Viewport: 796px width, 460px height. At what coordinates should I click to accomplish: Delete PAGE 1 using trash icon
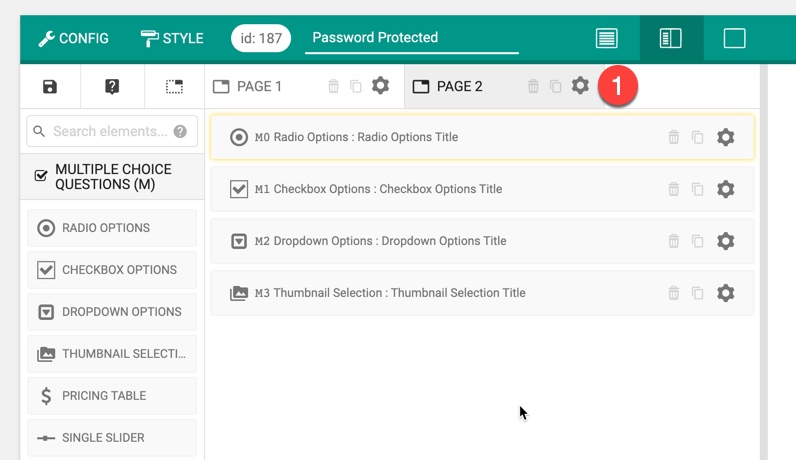(x=333, y=86)
